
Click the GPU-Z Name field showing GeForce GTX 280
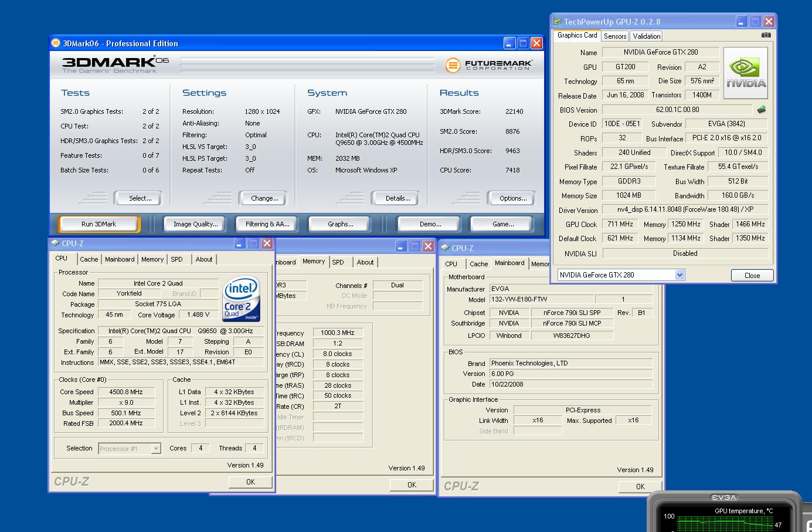click(x=661, y=52)
